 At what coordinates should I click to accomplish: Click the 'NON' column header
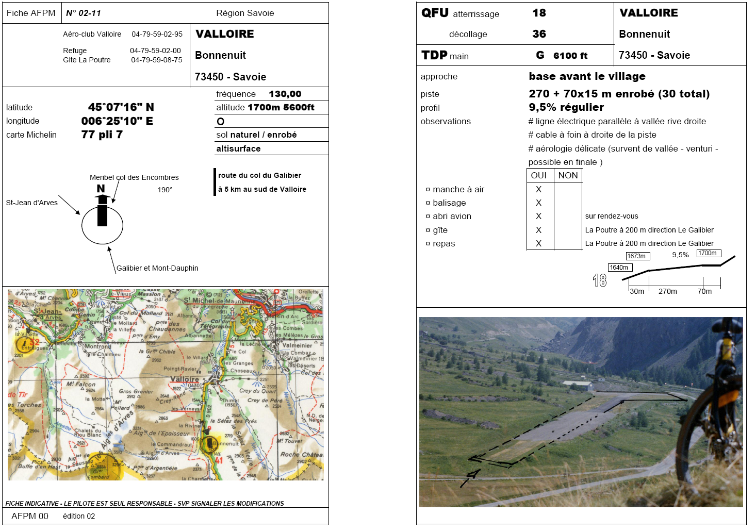pyautogui.click(x=568, y=175)
